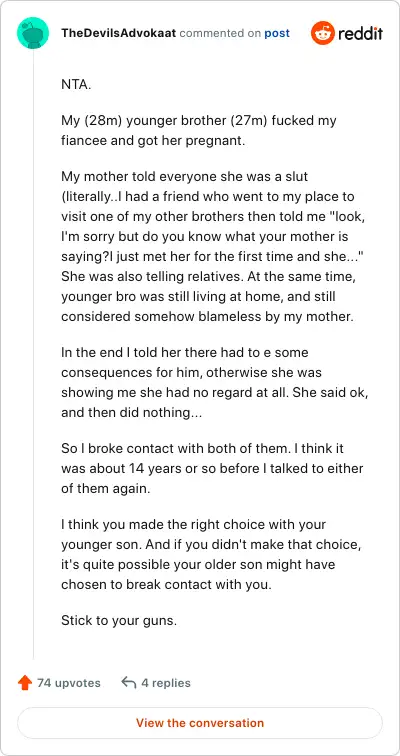
Task: Click the line starting "My (28m) younger brother"
Action: 199,120
